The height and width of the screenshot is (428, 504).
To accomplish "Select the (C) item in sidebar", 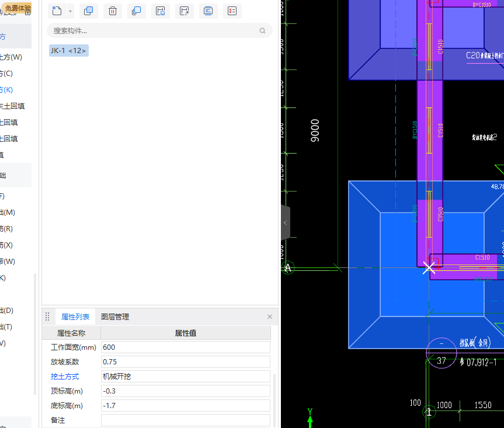I will 6,74.
